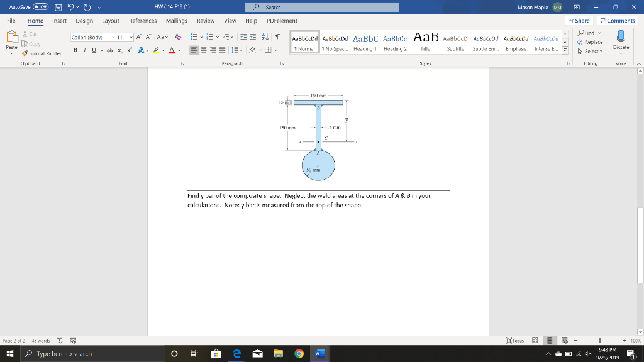
Task: Click the Clear All Formatting icon
Action: [178, 37]
